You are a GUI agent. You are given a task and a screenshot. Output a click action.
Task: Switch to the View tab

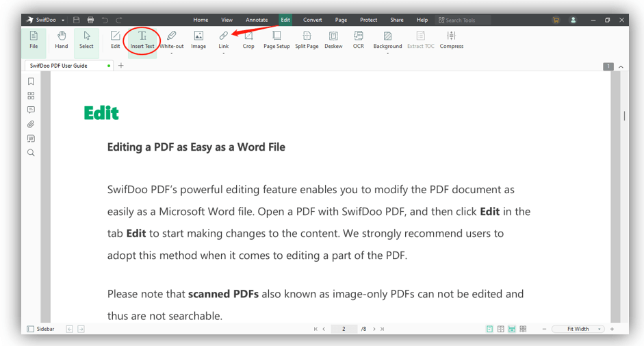point(227,20)
